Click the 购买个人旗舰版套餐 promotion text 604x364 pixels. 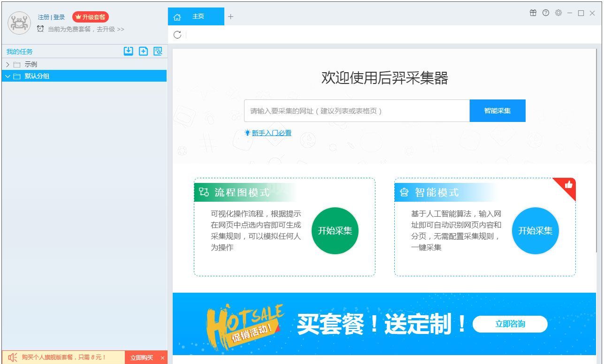click(64, 357)
